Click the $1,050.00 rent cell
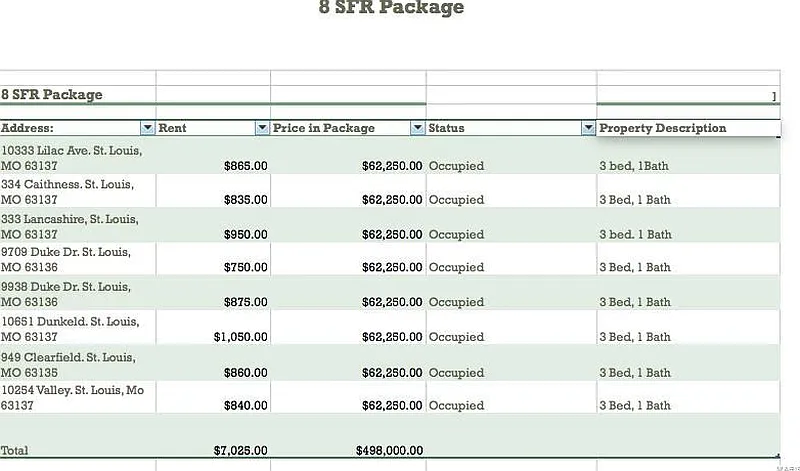Viewport: 800px width, 471px height. 240,337
